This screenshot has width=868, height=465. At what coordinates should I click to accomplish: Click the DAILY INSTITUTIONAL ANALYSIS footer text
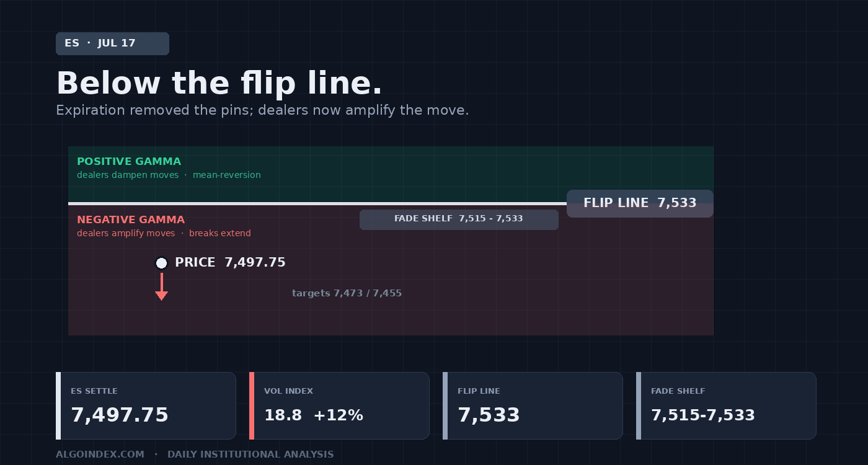pos(250,454)
